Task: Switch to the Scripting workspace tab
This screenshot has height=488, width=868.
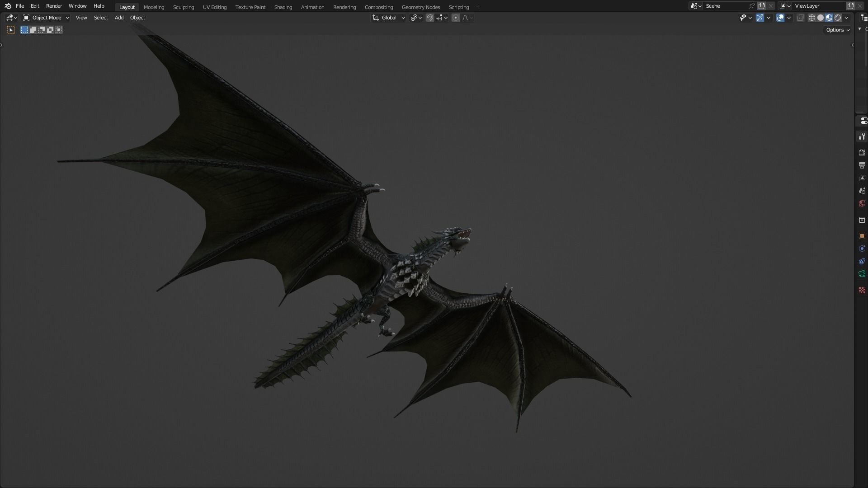Action: click(x=458, y=7)
